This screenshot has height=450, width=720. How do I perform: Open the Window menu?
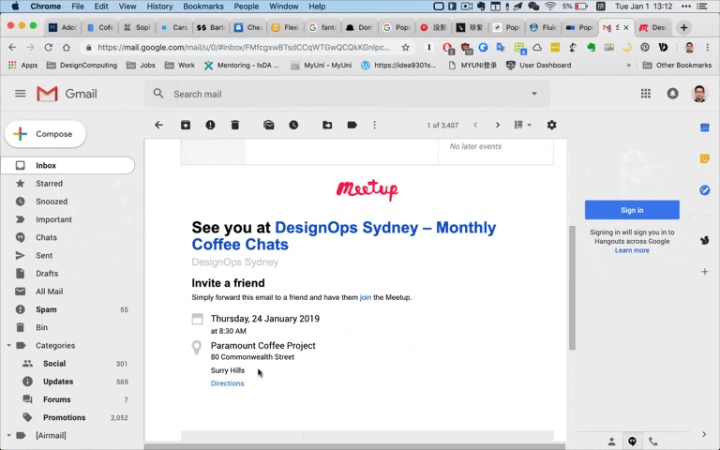(x=283, y=6)
